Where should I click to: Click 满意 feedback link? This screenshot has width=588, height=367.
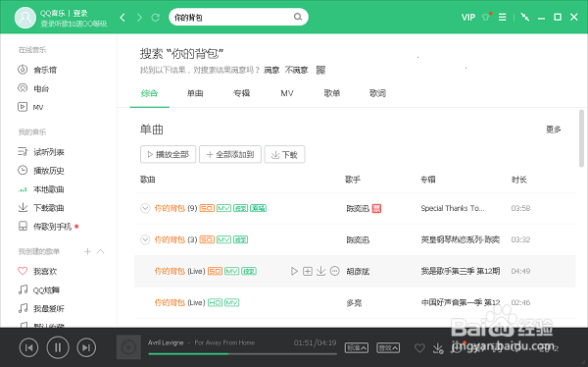coord(271,70)
